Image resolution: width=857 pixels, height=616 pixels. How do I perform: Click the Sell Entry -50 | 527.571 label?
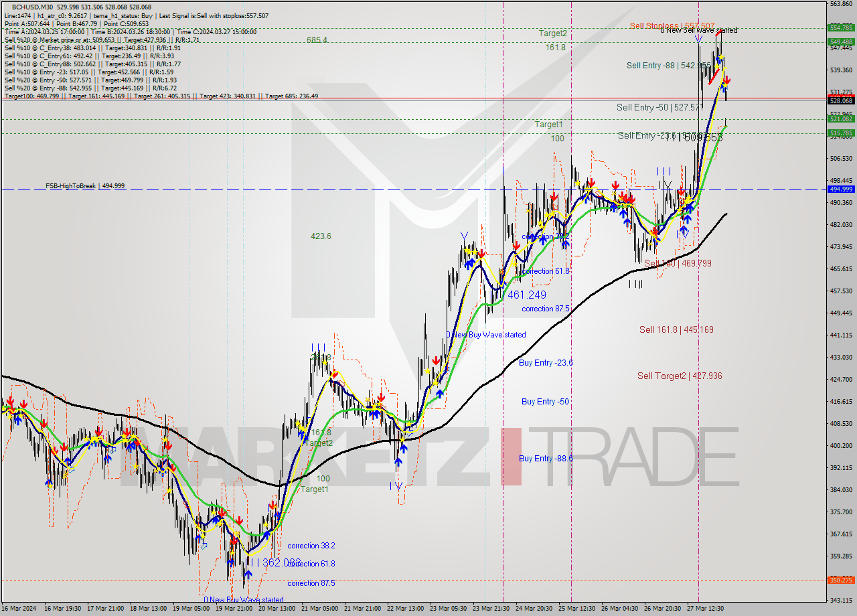(659, 107)
